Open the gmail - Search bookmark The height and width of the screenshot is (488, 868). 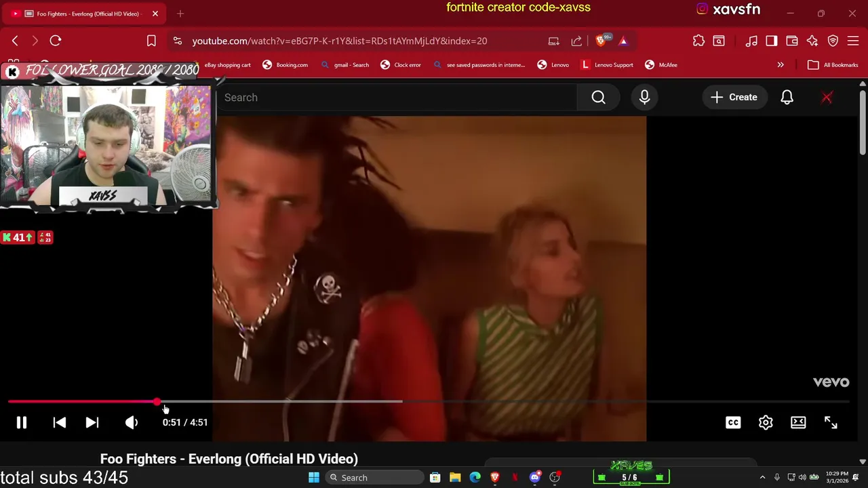click(345, 65)
